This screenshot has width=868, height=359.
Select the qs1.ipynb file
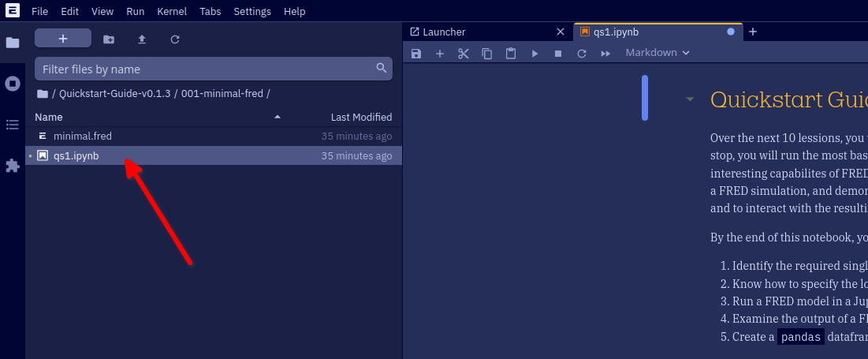point(214,155)
